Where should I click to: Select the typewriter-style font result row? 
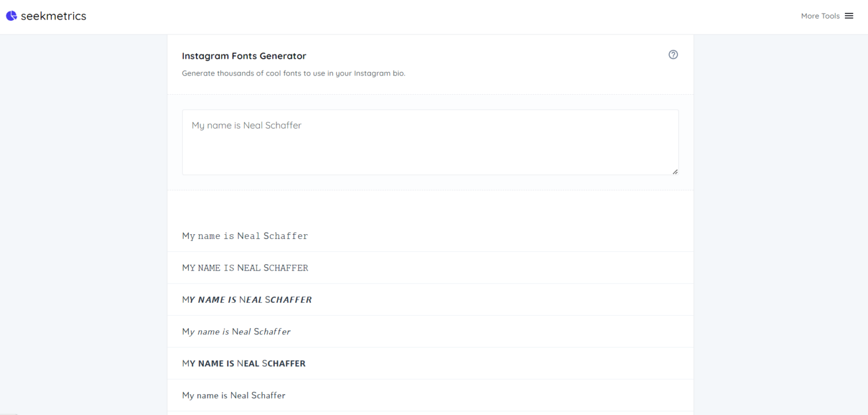click(x=245, y=235)
